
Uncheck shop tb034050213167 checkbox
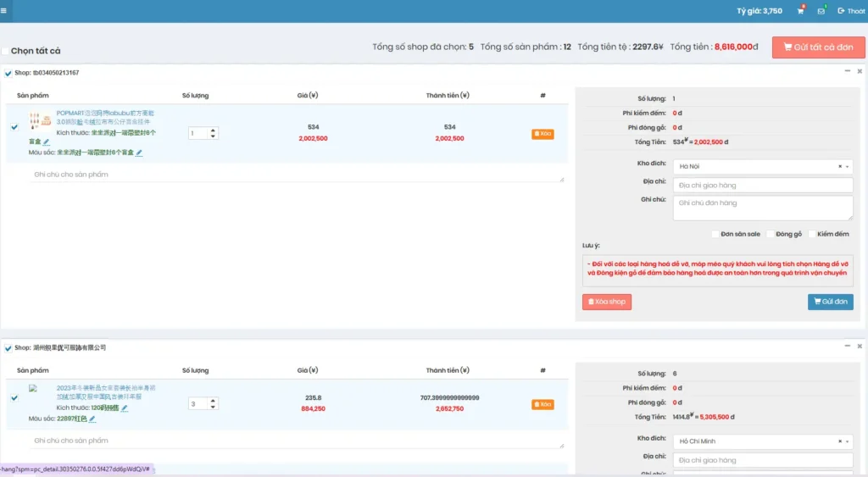click(x=8, y=73)
